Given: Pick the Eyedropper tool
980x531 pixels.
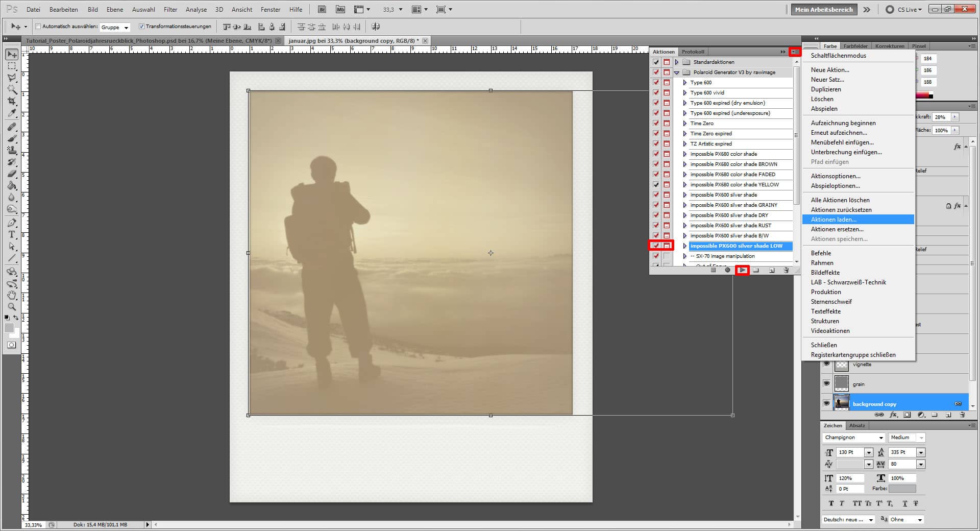Looking at the screenshot, I should click(x=12, y=113).
